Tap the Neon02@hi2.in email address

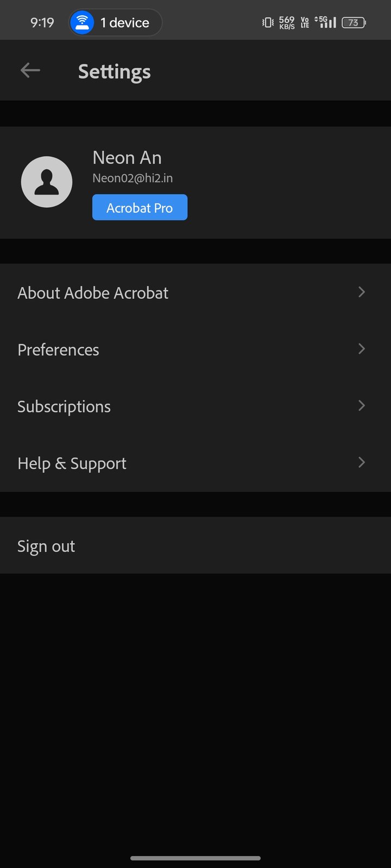pyautogui.click(x=133, y=178)
